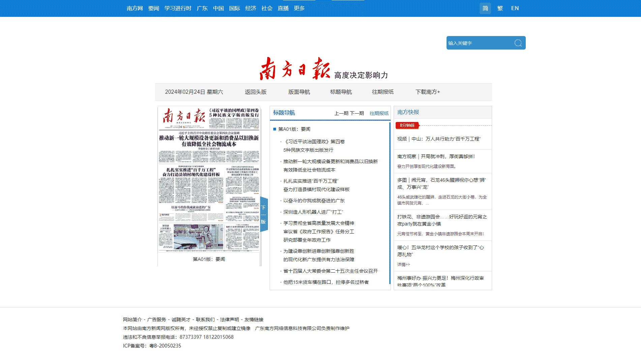The height and width of the screenshot is (364, 641).
Task: Open 国际 in top navigation
Action: pos(235,8)
